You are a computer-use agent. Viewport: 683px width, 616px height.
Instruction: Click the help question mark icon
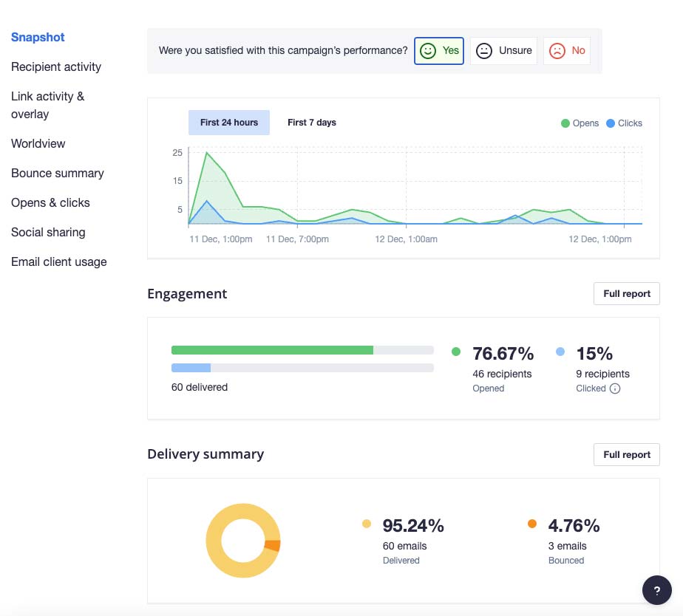click(x=656, y=590)
